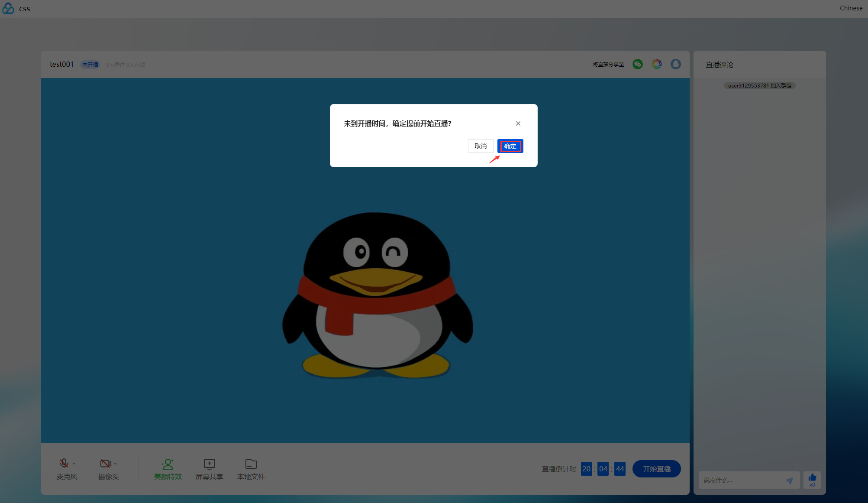Viewport: 868px width, 503px height.
Task: Click the css cloud logo icon
Action: tap(8, 8)
